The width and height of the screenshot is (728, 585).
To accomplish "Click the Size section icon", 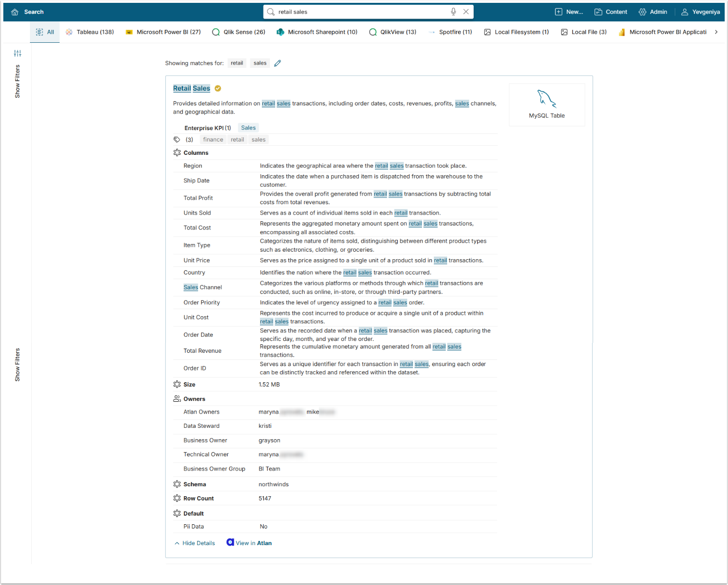I will [177, 385].
